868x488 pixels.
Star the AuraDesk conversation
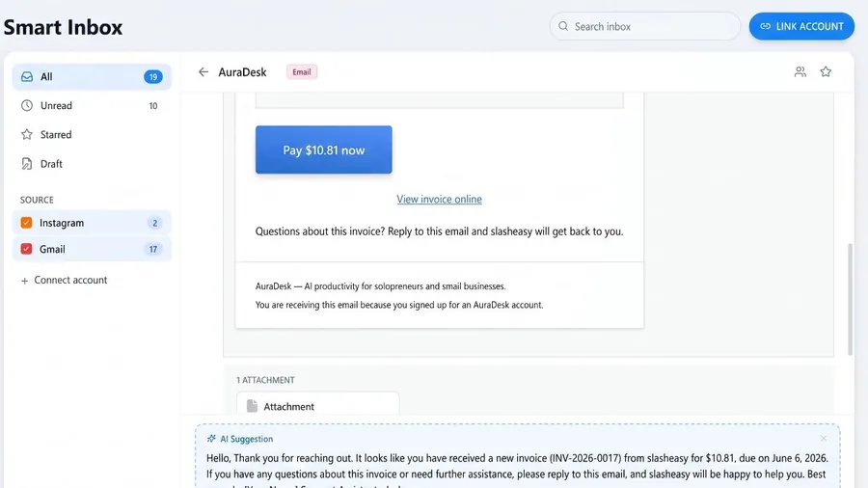[826, 72]
